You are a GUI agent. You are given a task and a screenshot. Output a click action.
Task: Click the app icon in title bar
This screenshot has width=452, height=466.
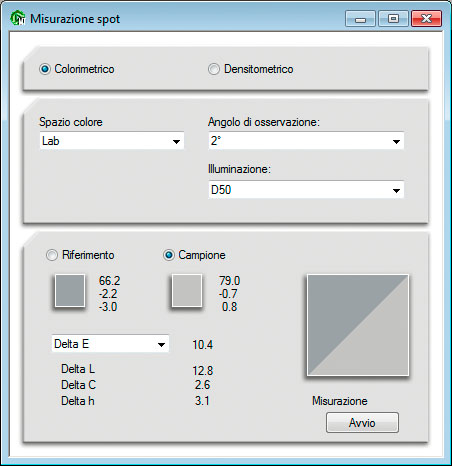18,18
